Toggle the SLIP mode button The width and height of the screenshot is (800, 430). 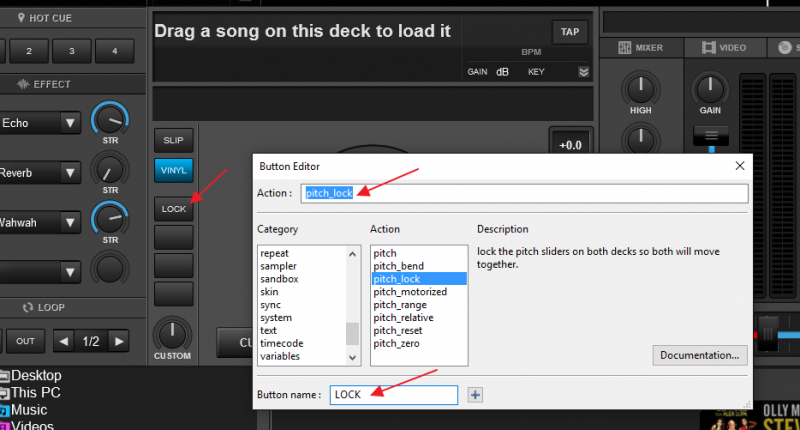(173, 141)
